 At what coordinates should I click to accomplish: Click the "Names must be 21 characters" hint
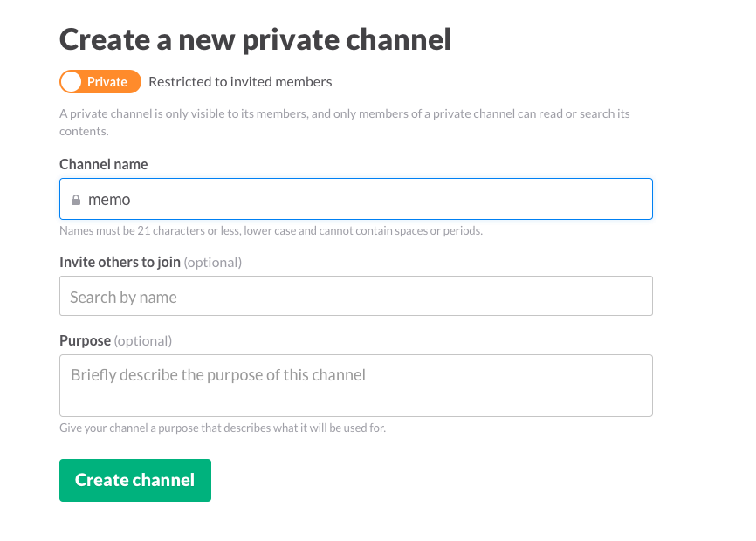click(x=271, y=231)
